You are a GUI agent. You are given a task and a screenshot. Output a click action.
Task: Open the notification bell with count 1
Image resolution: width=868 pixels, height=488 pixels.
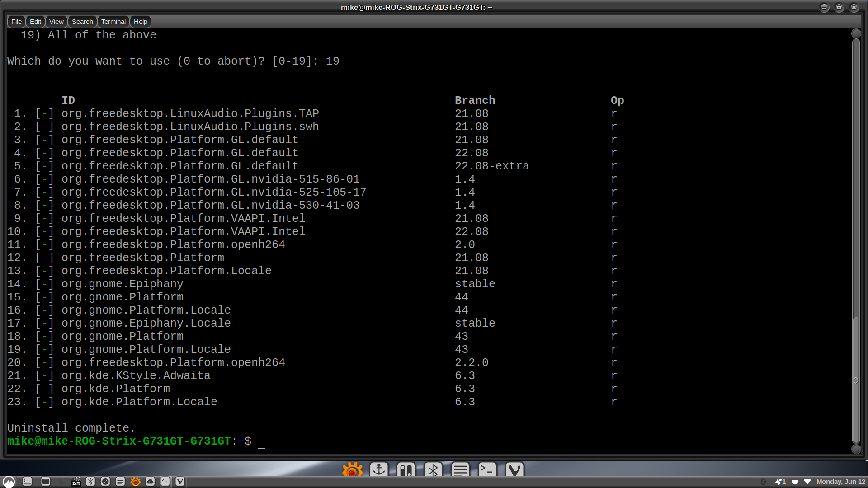pyautogui.click(x=780, y=482)
